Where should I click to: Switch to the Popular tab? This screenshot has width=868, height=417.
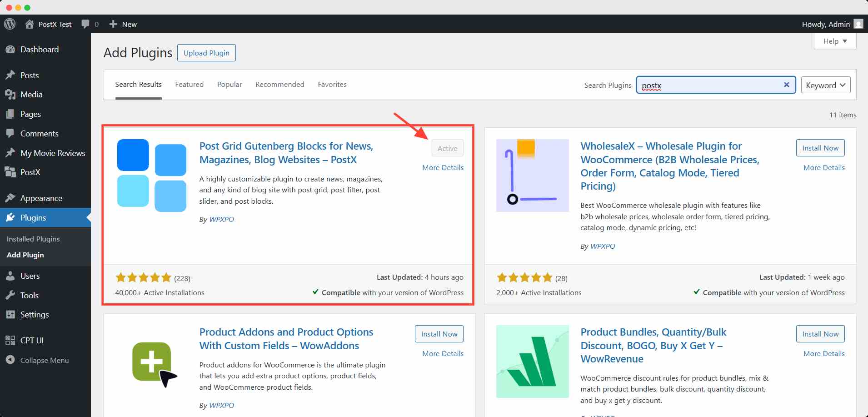(x=229, y=85)
